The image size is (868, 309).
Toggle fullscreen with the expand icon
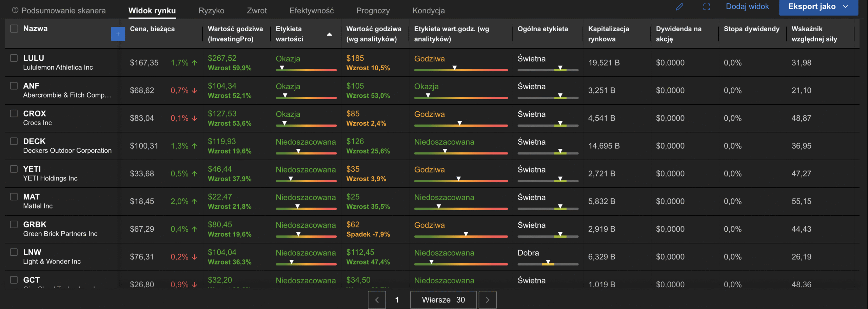click(706, 7)
